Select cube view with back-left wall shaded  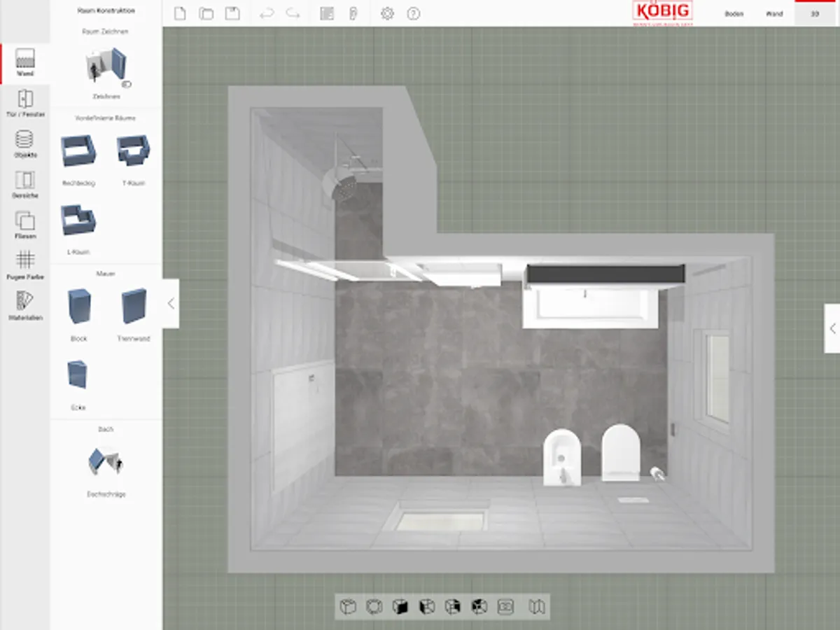click(x=479, y=607)
